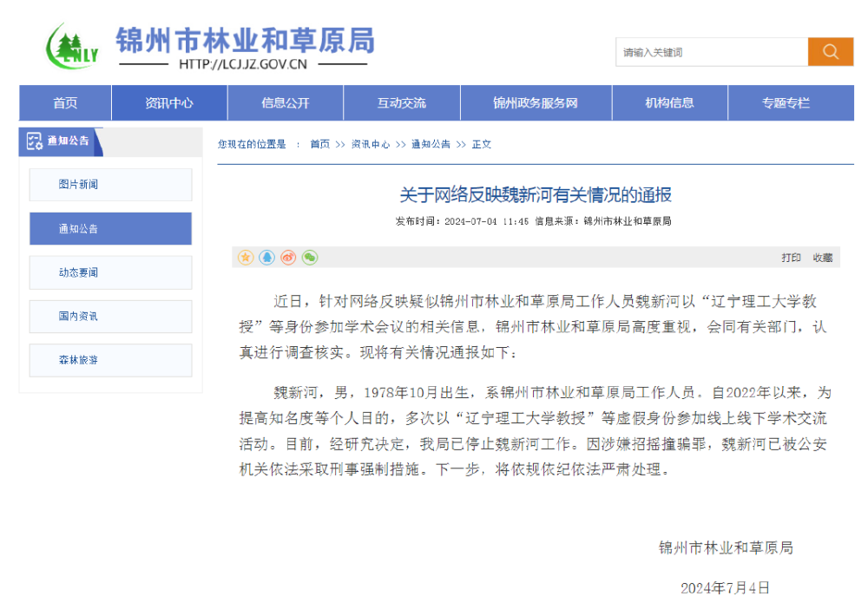
Task: Click the site header title 锦州市林业和草原局
Action: [x=246, y=41]
